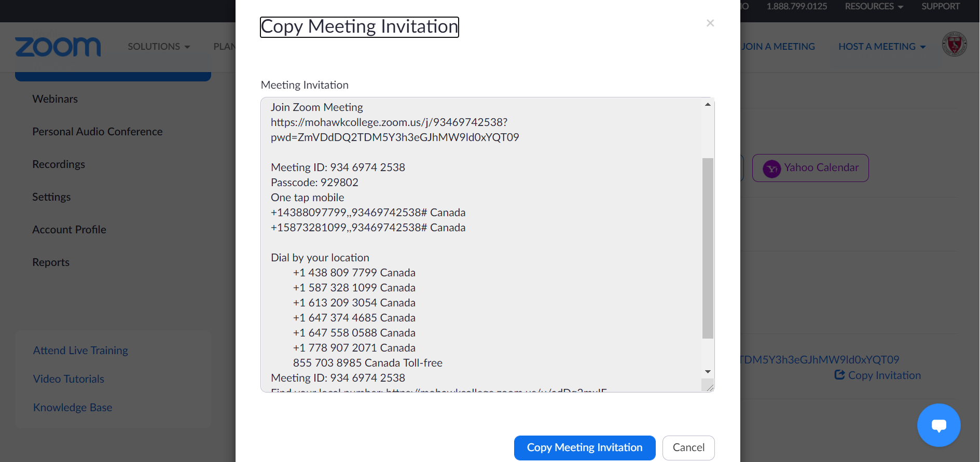Open Recordings in the sidebar

[59, 164]
